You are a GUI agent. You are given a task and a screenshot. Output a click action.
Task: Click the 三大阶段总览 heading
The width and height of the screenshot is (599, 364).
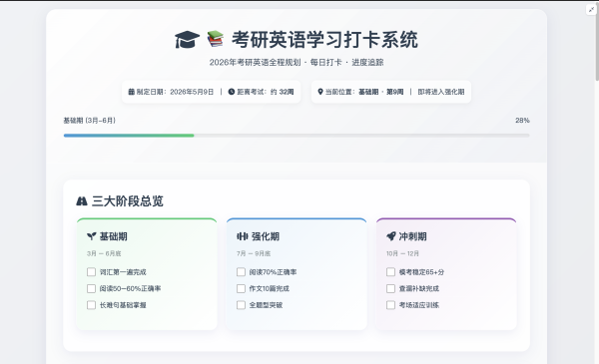coord(128,201)
